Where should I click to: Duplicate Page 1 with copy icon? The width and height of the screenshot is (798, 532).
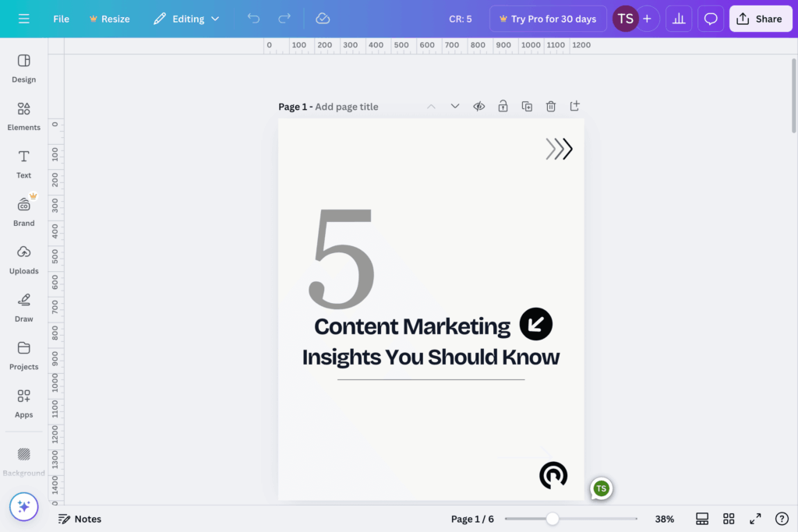(527, 106)
